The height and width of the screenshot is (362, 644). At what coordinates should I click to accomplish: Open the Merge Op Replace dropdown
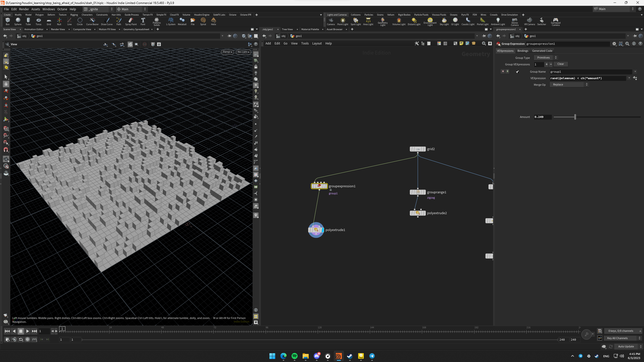click(569, 85)
